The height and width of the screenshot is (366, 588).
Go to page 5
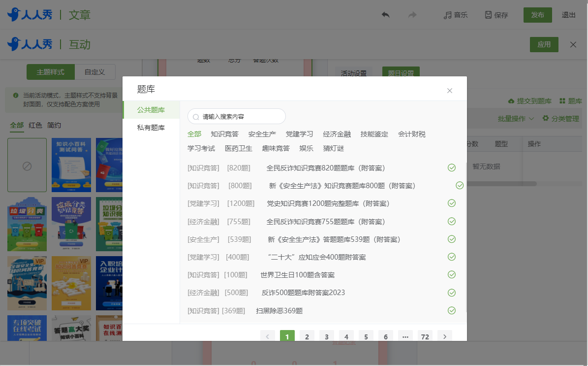click(x=366, y=336)
